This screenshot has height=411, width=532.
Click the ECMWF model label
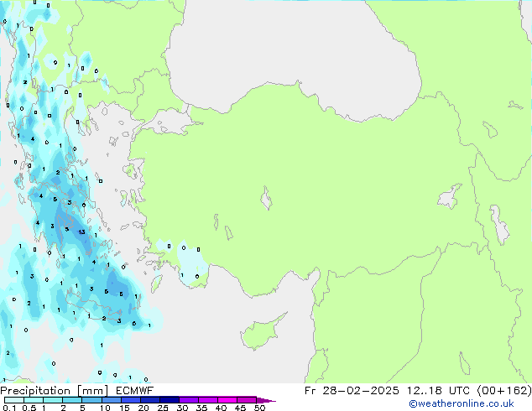pyautogui.click(x=135, y=391)
